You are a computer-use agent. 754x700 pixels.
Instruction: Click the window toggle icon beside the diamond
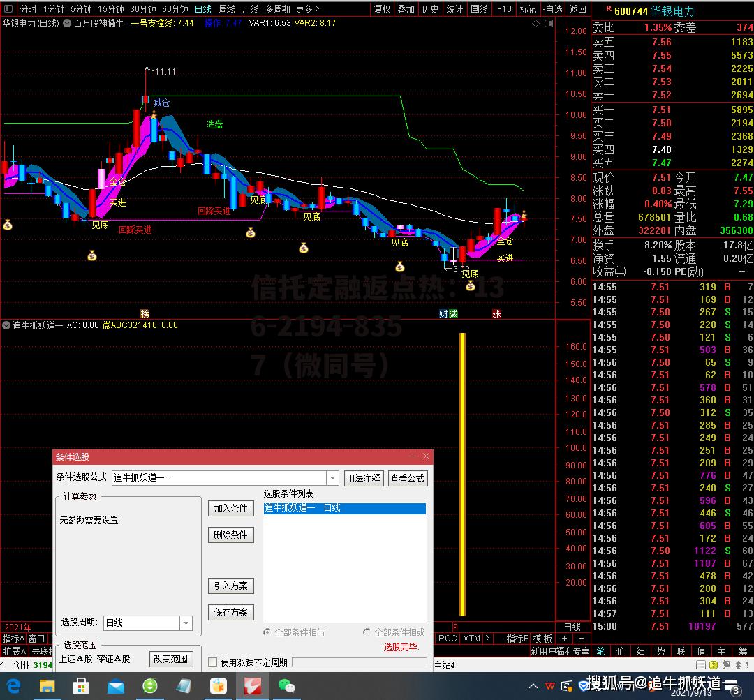point(548,24)
